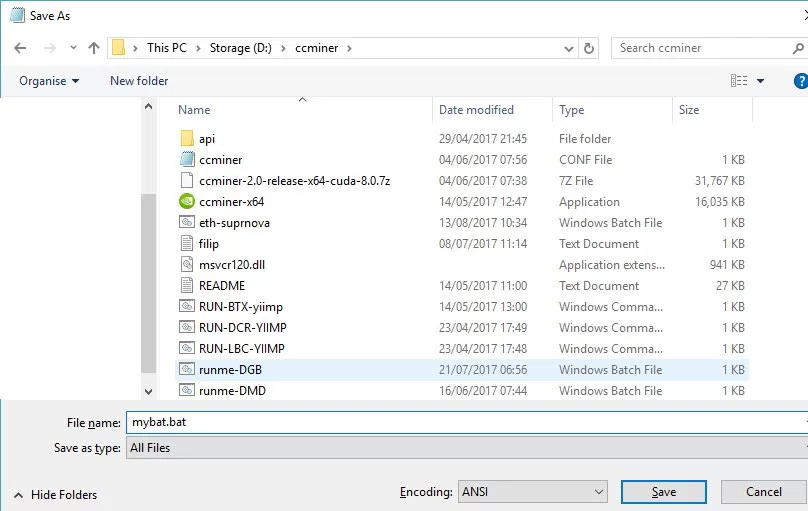Image resolution: width=808 pixels, height=511 pixels.
Task: Select file name 'ccminer-2.0-release-x64-cuda-8.0.7z'
Action: pos(294,181)
